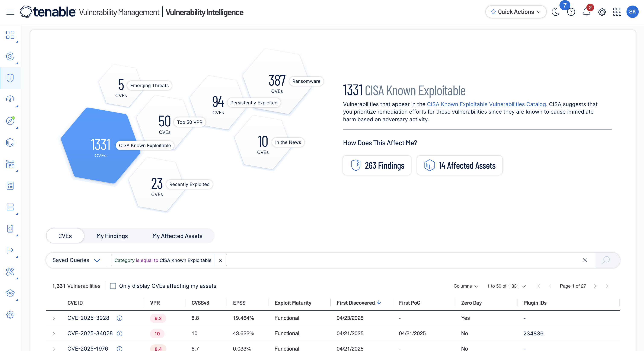This screenshot has width=644, height=351.
Task: Open the dashboards icon in left sidebar
Action: 10,35
